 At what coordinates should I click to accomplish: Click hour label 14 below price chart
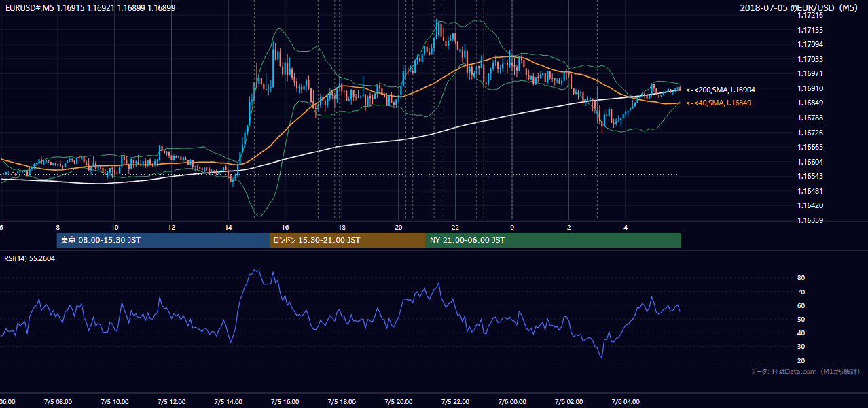point(228,227)
